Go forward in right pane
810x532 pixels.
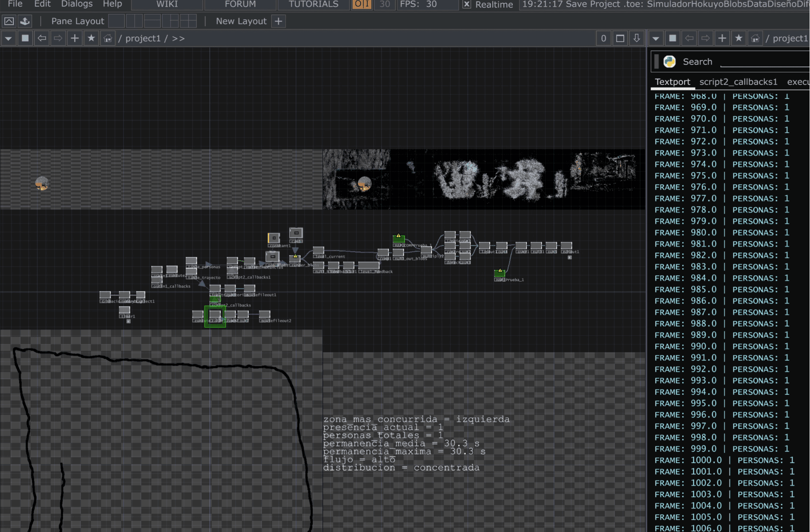[706, 38]
